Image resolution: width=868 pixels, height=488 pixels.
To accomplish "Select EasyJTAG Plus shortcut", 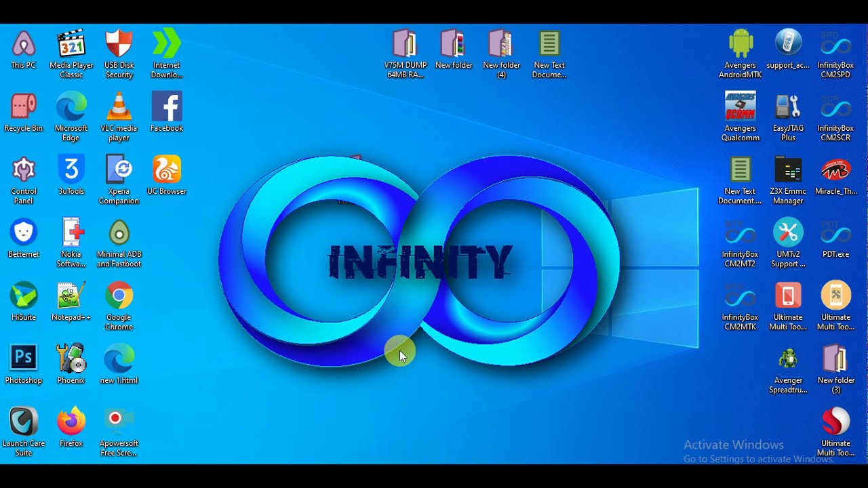I will coord(788,117).
